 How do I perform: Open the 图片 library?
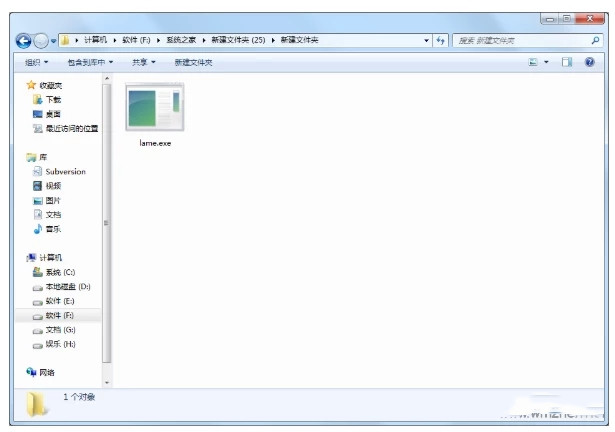(53, 201)
